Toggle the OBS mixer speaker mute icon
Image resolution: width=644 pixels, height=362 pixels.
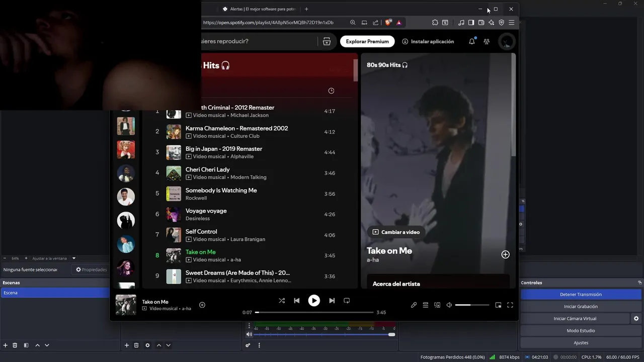249,334
